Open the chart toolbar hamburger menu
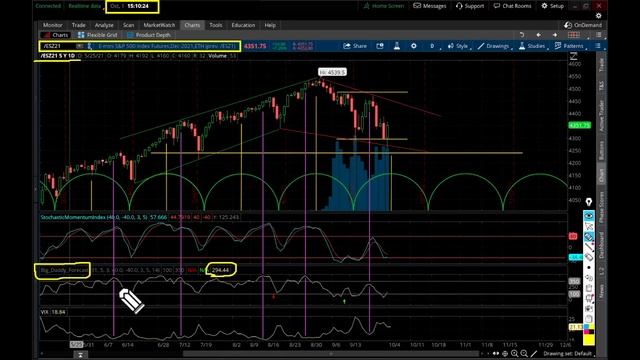 [x=598, y=46]
